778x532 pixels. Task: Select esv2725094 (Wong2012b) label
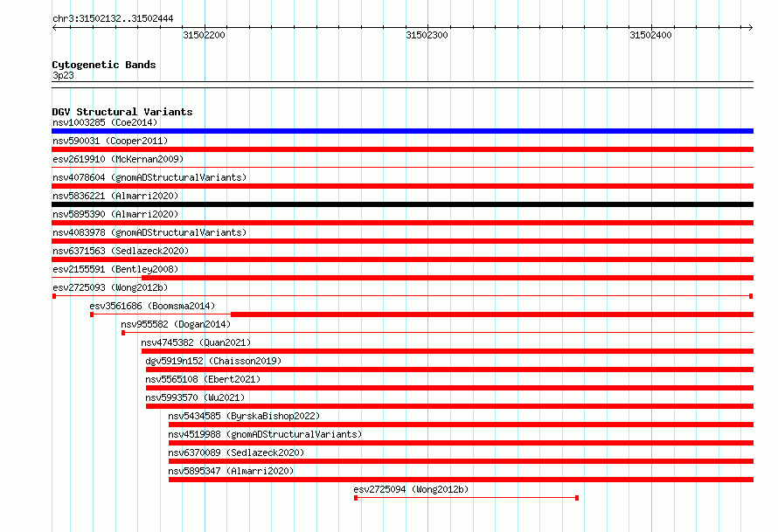tap(411, 489)
